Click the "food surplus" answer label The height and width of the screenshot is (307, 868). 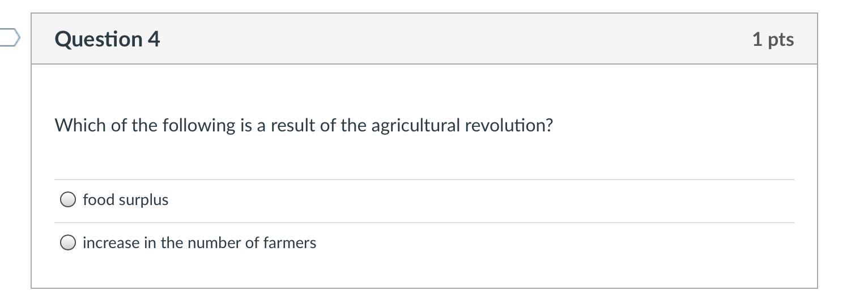click(125, 200)
